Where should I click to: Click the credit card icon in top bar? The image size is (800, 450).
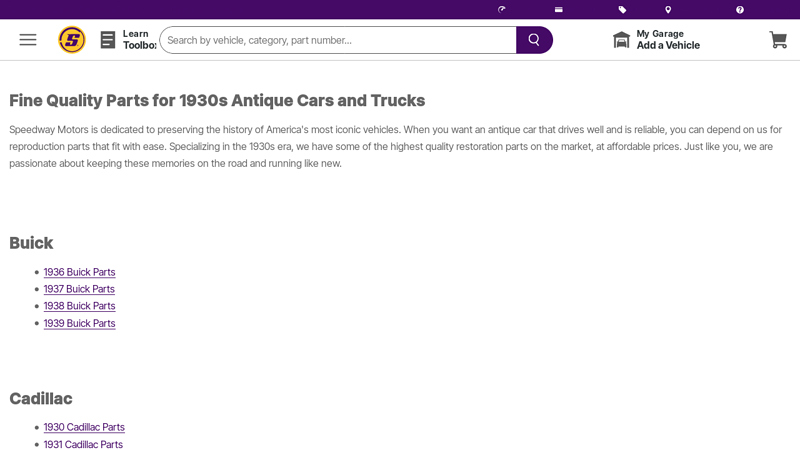coord(559,9)
